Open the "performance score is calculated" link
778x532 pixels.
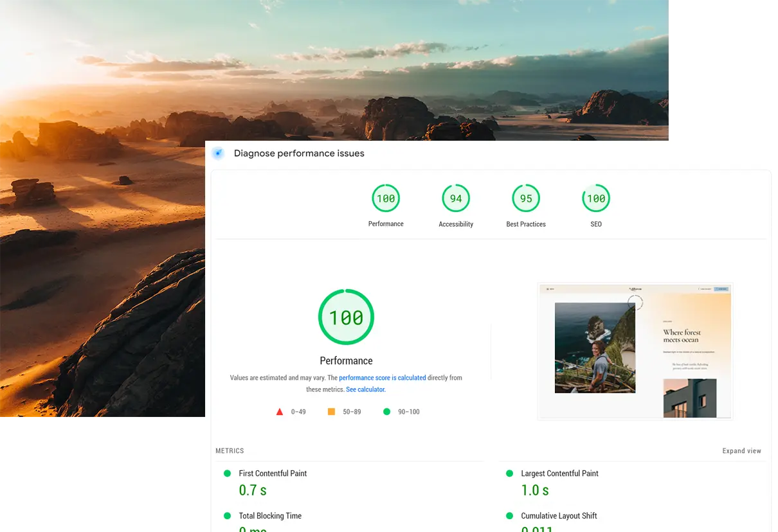click(382, 378)
